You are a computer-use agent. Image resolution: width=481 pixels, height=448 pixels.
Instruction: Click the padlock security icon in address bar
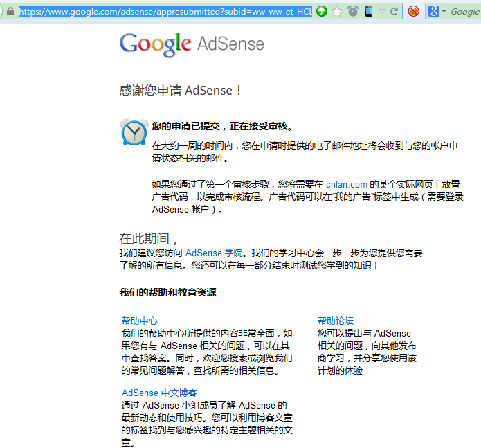pos(10,12)
